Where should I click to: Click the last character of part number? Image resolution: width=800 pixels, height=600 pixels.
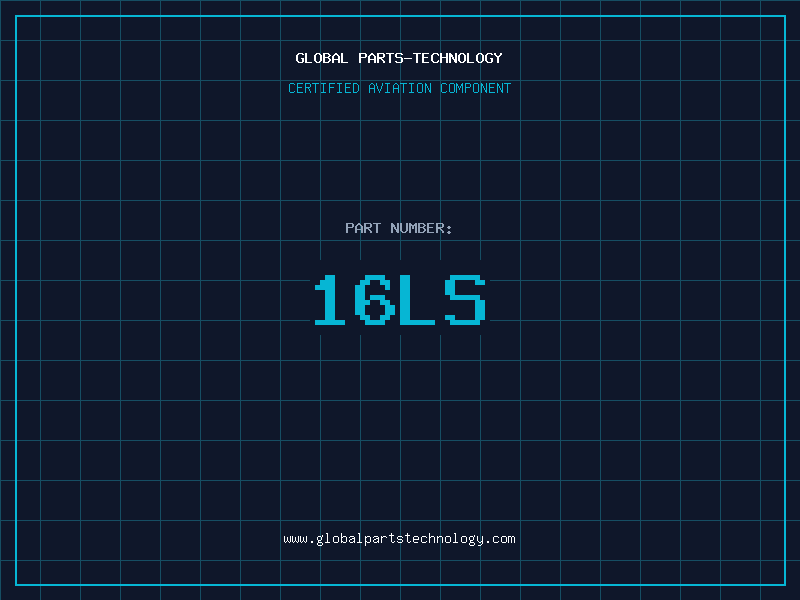[x=465, y=300]
